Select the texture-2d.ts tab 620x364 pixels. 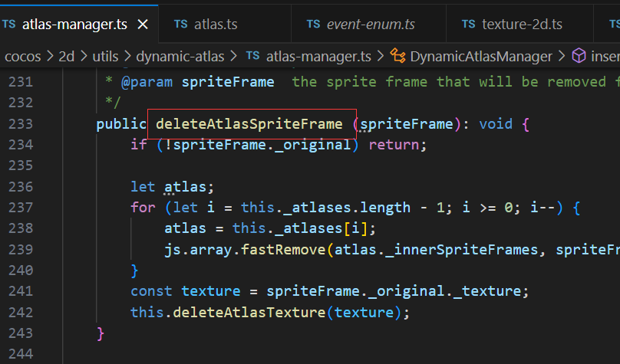tap(522, 25)
